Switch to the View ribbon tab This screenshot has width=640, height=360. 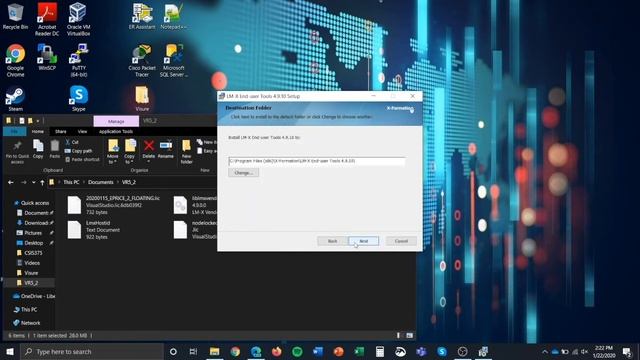[x=82, y=131]
